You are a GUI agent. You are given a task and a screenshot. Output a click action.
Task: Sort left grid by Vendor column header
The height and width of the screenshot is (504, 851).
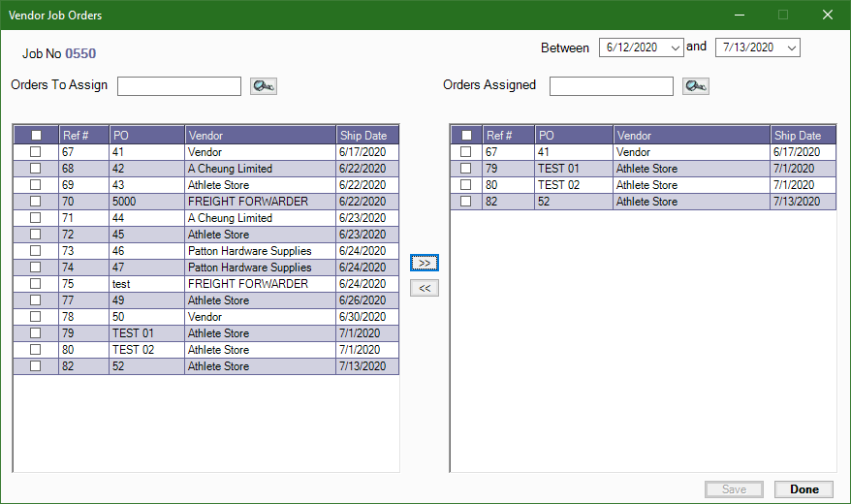click(260, 136)
